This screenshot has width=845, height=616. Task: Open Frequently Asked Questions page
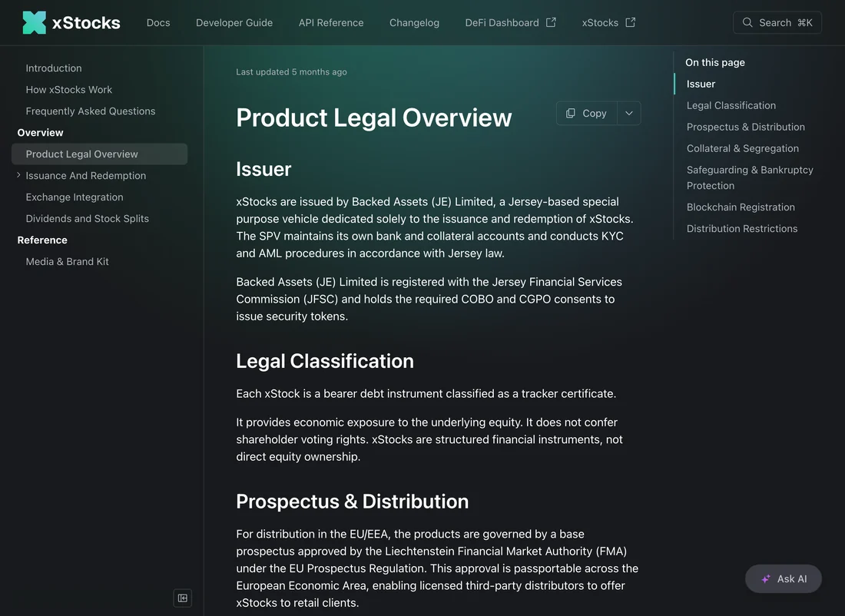(91, 111)
